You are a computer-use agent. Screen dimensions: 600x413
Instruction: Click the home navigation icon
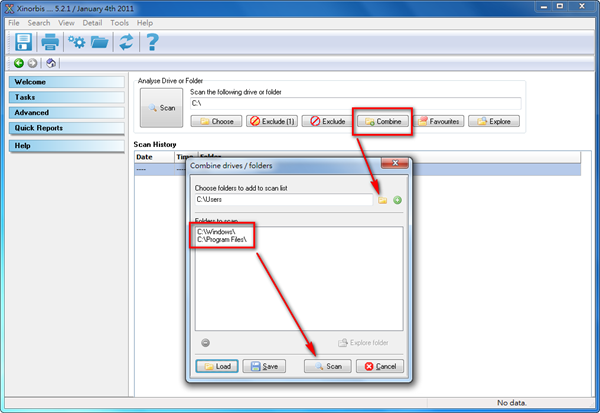click(x=51, y=63)
